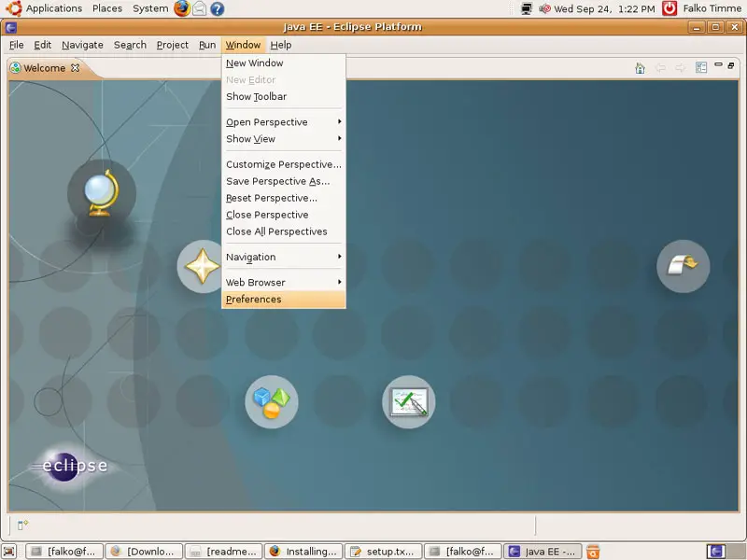The height and width of the screenshot is (560, 747).
Task: Open the Places menu in top panel
Action: 107,8
